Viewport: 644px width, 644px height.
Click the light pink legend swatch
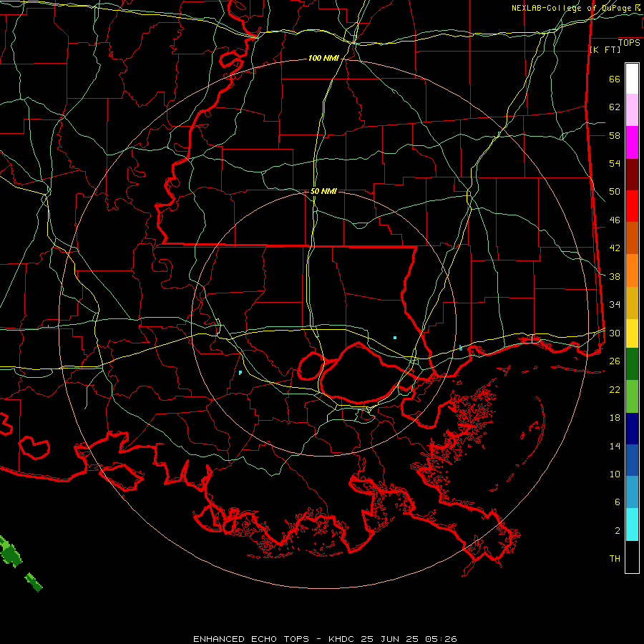coord(632,110)
